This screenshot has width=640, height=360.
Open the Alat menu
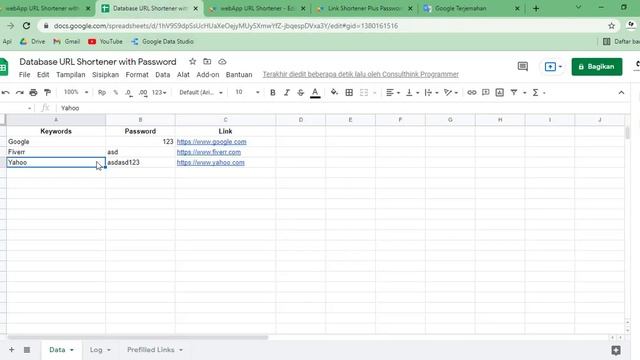[183, 75]
